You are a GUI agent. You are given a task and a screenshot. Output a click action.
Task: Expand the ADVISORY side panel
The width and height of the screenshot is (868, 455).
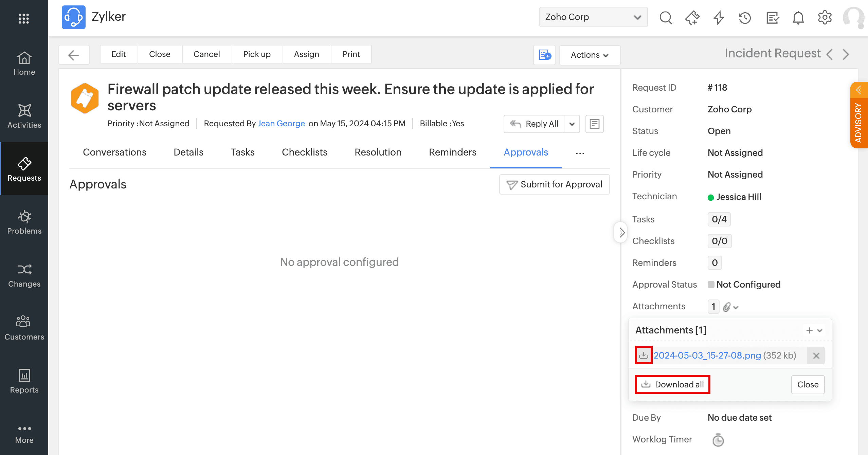coord(859,115)
